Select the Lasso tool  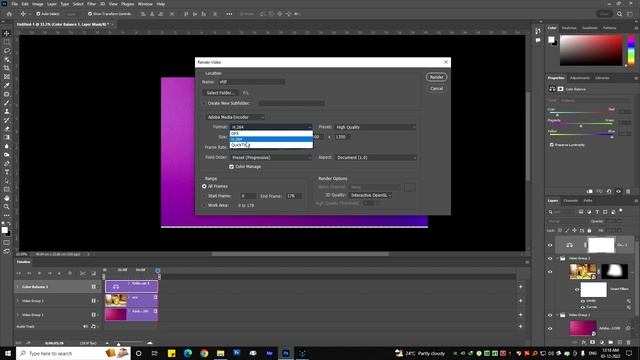(7, 51)
